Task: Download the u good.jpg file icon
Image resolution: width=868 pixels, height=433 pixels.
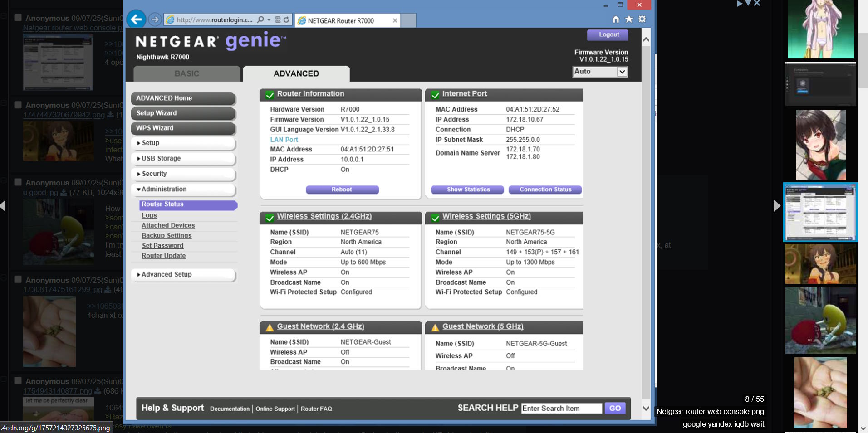Action: tap(64, 192)
